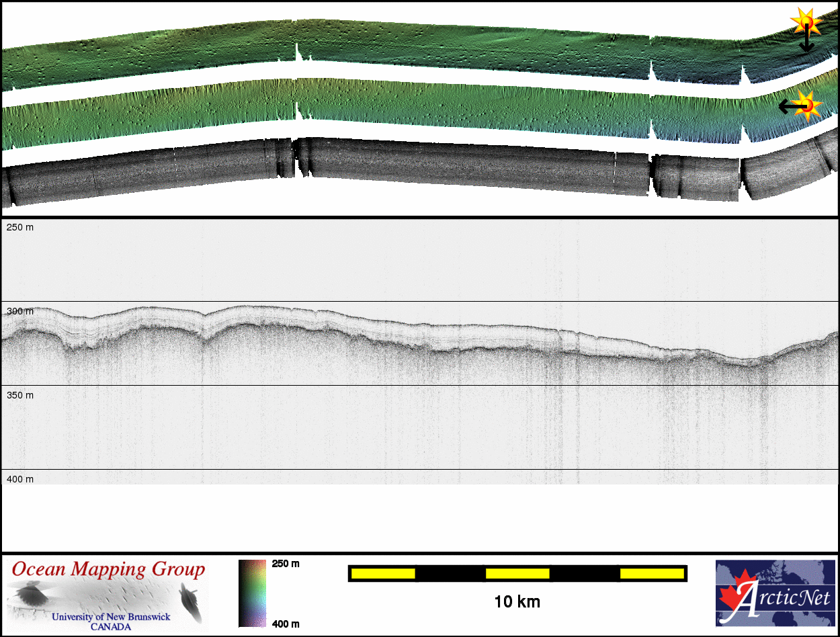840x637 pixels.
Task: Click the 400 m depth label in profile
Action: click(20, 479)
